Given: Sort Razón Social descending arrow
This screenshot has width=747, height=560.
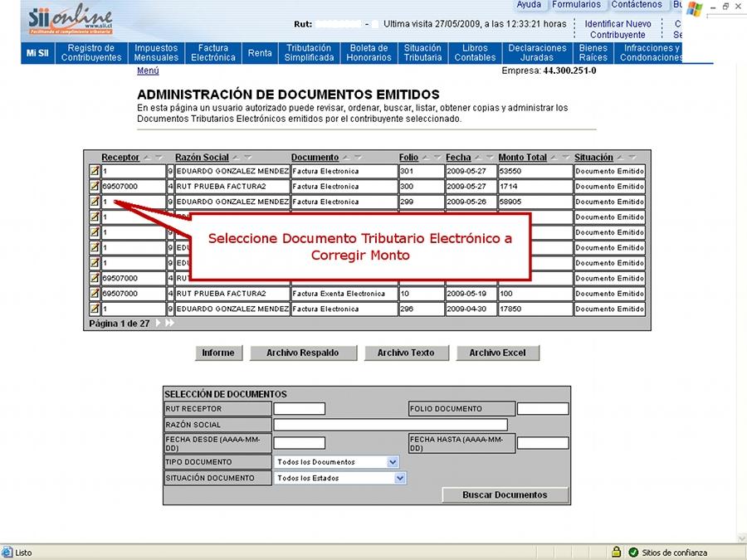Looking at the screenshot, I should (247, 157).
